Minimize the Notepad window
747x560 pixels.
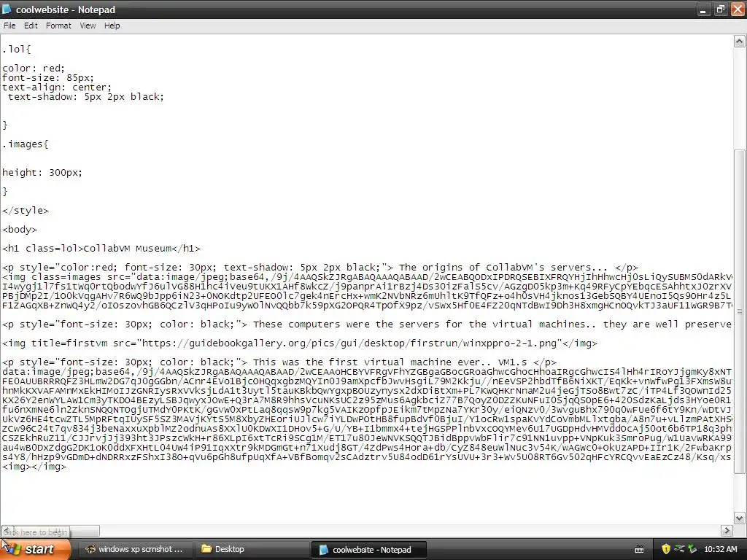click(x=704, y=9)
